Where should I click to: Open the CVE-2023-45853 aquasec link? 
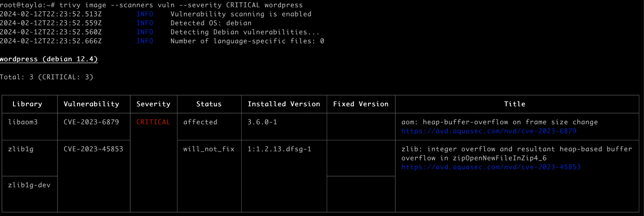pos(491,167)
